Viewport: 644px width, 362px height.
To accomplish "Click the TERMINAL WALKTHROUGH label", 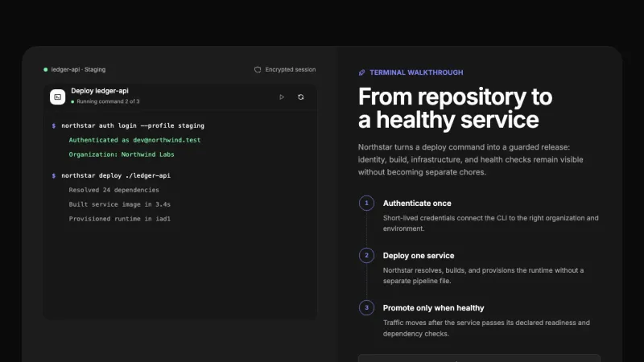I will point(416,72).
